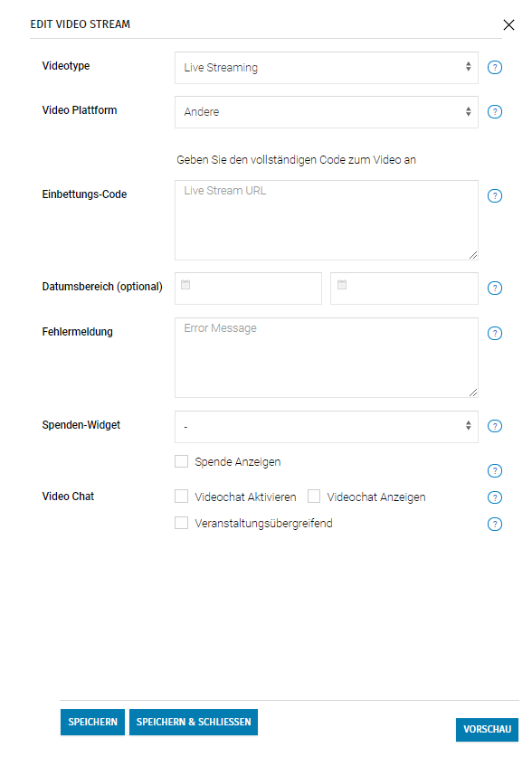Open help for Fehlermeldung field
This screenshot has height=757, width=532.
coord(494,334)
